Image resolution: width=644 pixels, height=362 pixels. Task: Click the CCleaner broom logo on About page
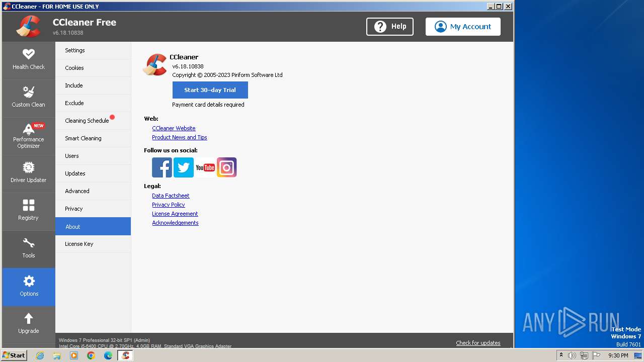click(x=155, y=65)
